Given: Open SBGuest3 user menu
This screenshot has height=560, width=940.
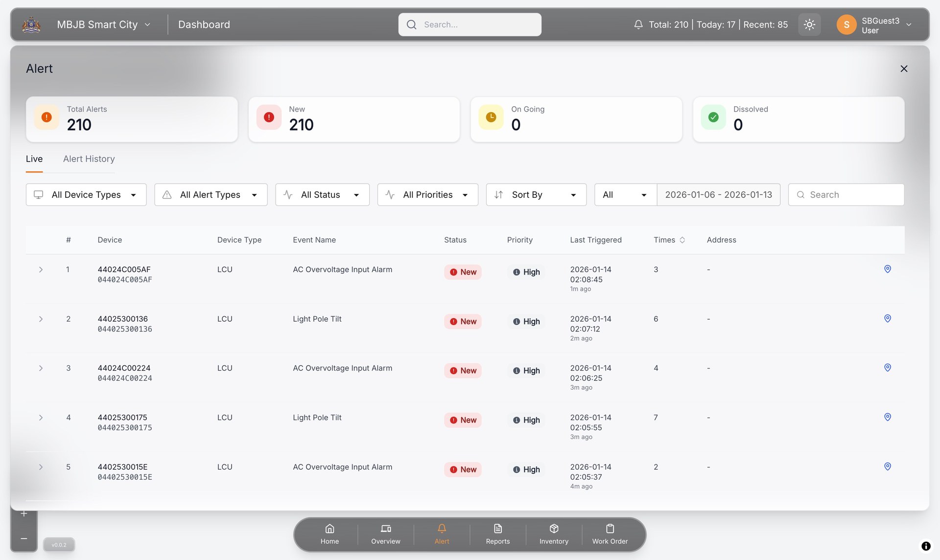Looking at the screenshot, I should coord(874,25).
